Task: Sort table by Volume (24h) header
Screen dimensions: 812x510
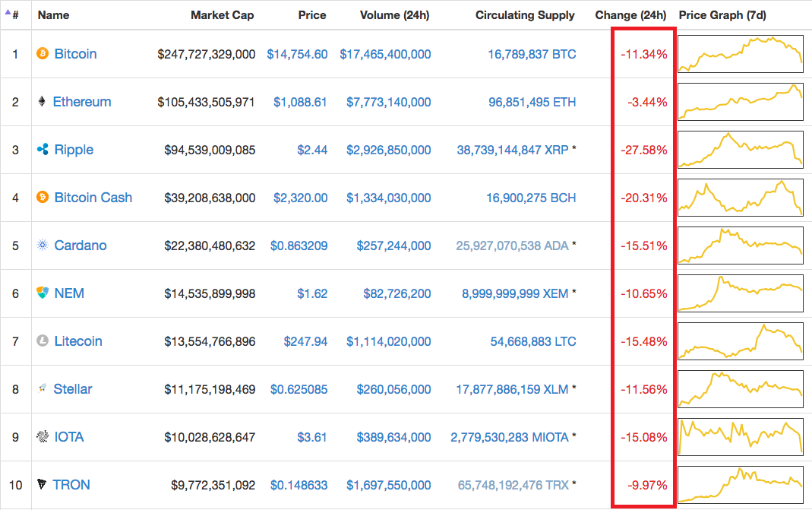Action: coord(395,15)
